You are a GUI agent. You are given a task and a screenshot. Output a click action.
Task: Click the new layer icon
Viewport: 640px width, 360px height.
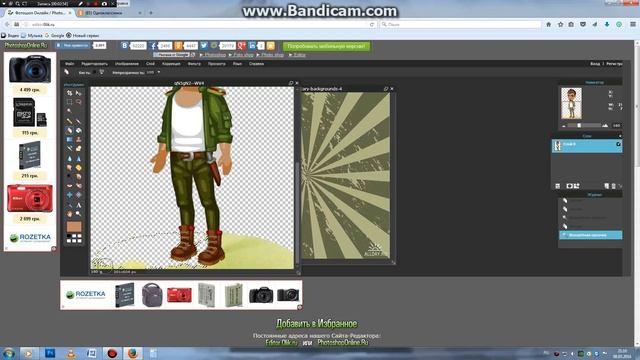click(x=607, y=186)
